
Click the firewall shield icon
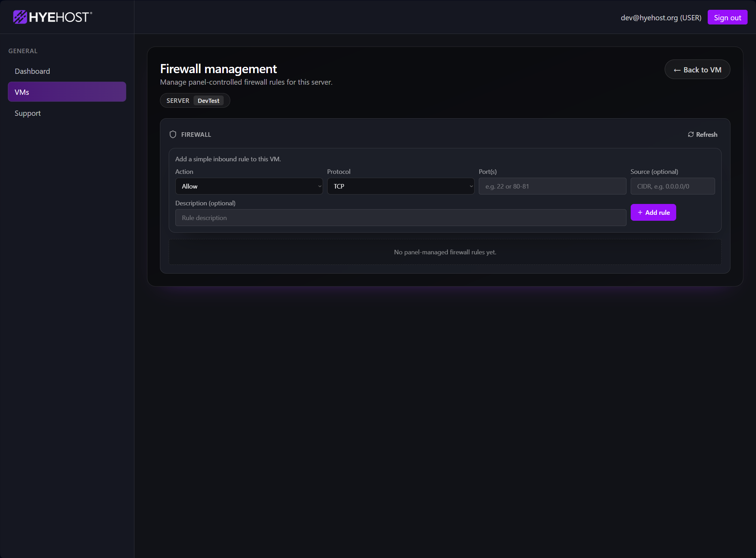click(173, 134)
